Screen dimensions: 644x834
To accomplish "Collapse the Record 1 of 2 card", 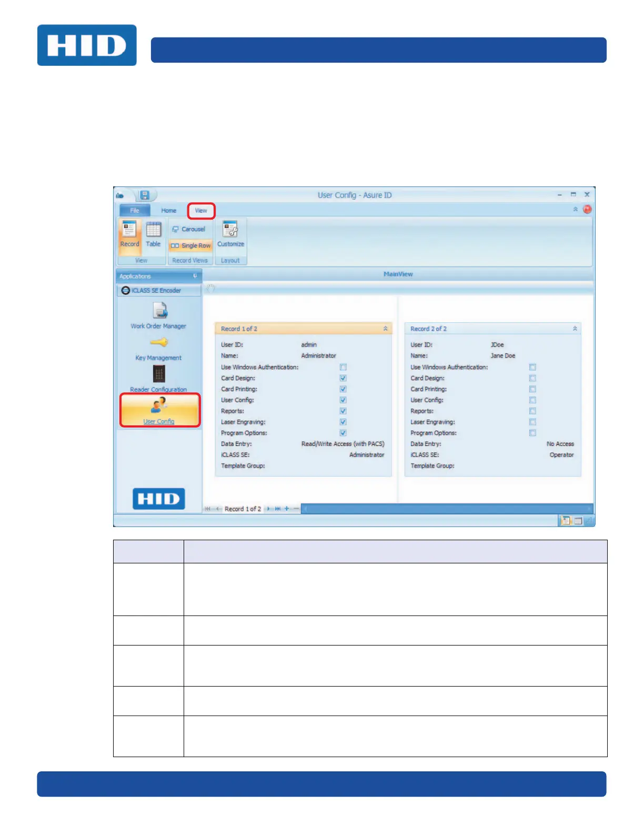I will point(385,329).
